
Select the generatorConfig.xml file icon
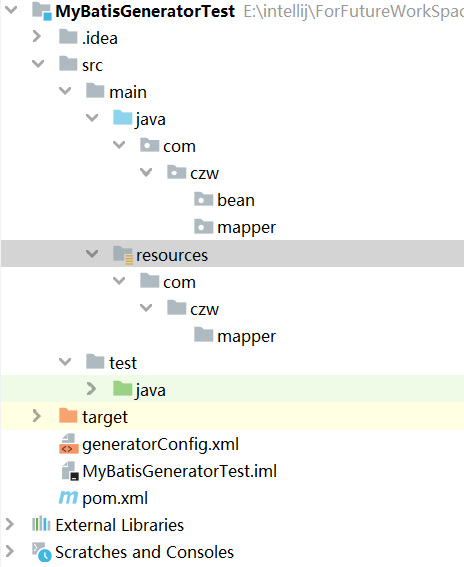click(x=68, y=444)
